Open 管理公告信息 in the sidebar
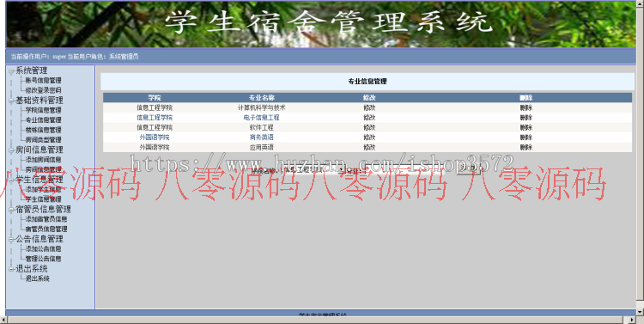The image size is (644, 324). (43, 259)
